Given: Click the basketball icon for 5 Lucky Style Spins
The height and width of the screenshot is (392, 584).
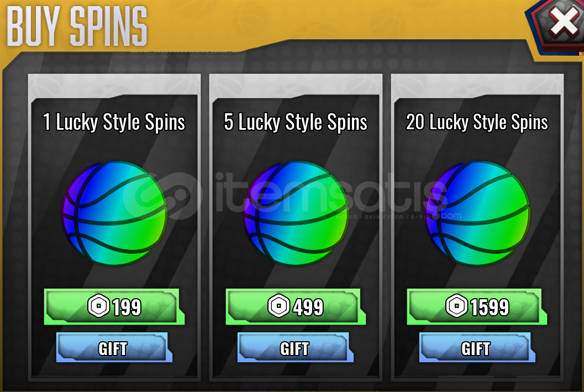Looking at the screenshot, I should [296, 213].
